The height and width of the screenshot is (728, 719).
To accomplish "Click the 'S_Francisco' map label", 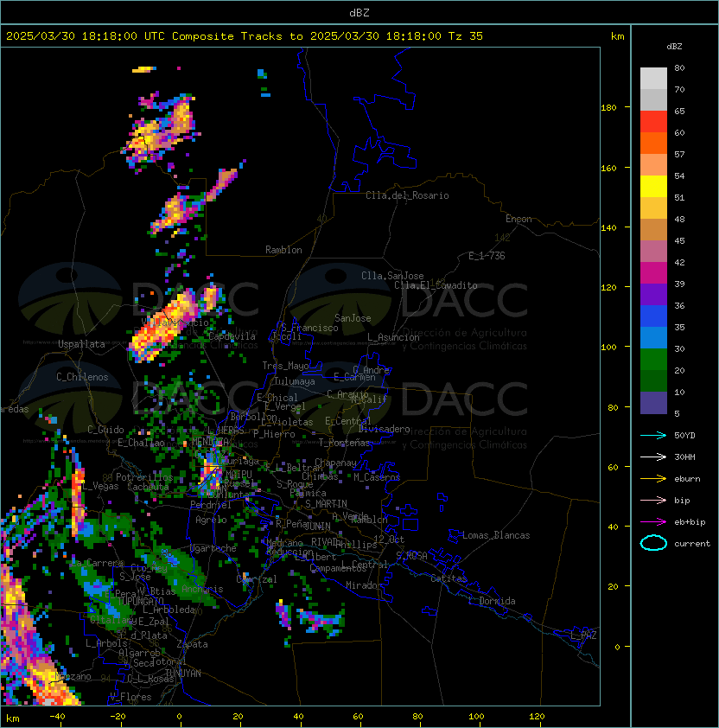I will pos(309,328).
